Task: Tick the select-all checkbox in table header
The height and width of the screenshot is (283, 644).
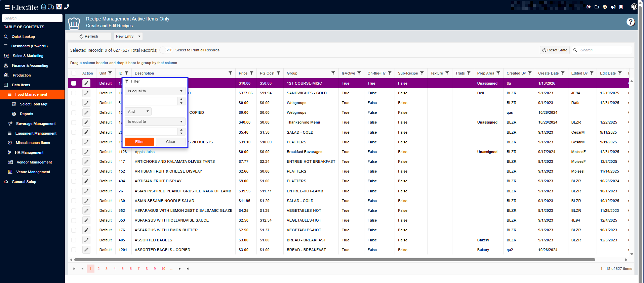Action: (74, 73)
